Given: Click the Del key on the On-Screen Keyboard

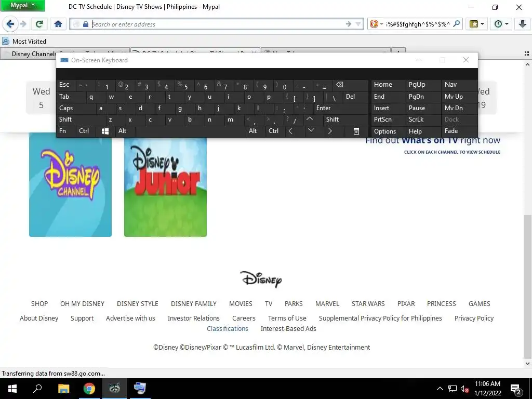Looking at the screenshot, I should pos(355,97).
